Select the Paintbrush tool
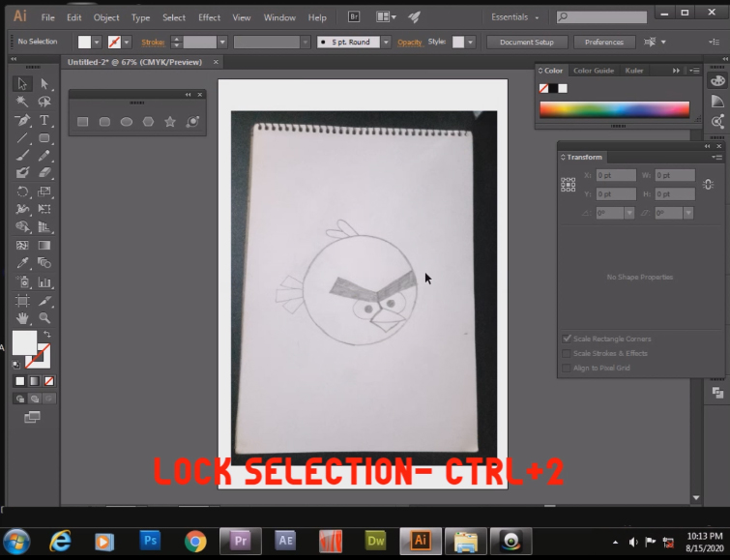 point(22,155)
